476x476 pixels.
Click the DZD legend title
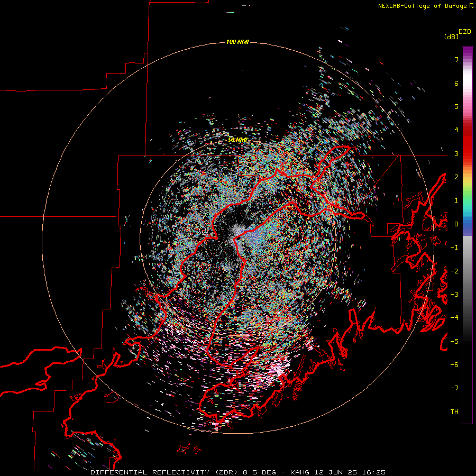[x=465, y=32]
